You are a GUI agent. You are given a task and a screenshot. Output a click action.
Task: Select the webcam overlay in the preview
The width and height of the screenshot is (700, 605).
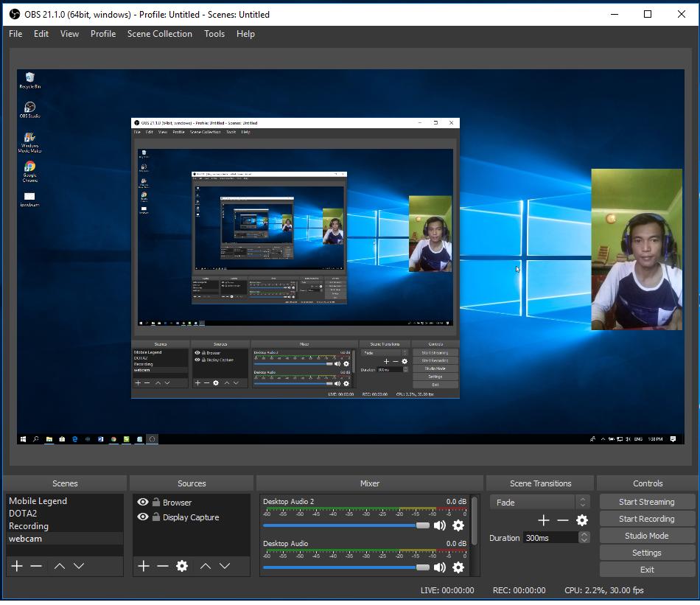(x=637, y=249)
